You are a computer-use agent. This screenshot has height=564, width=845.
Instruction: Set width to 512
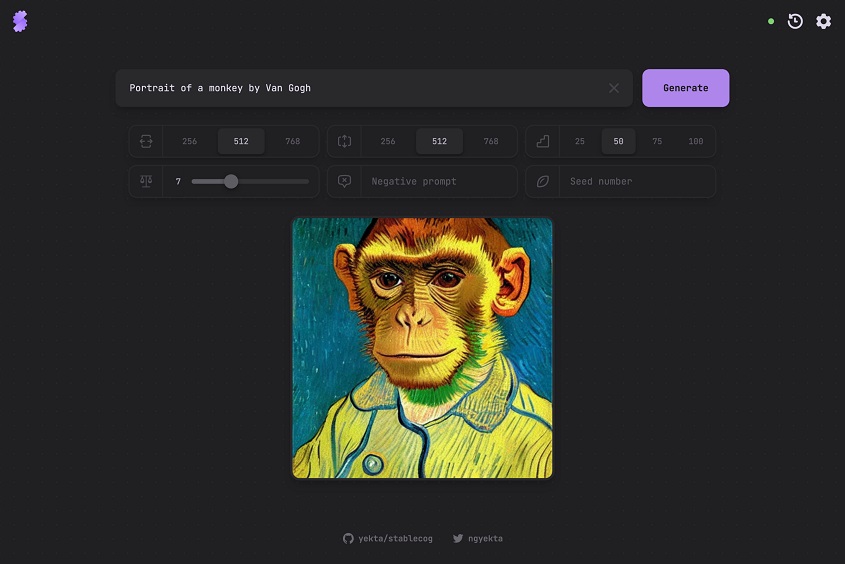click(241, 141)
